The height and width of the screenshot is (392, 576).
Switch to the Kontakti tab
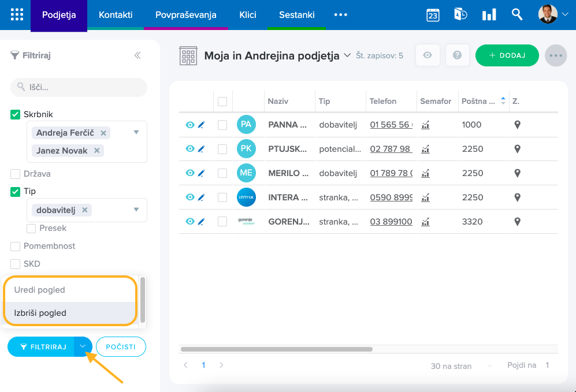click(116, 15)
